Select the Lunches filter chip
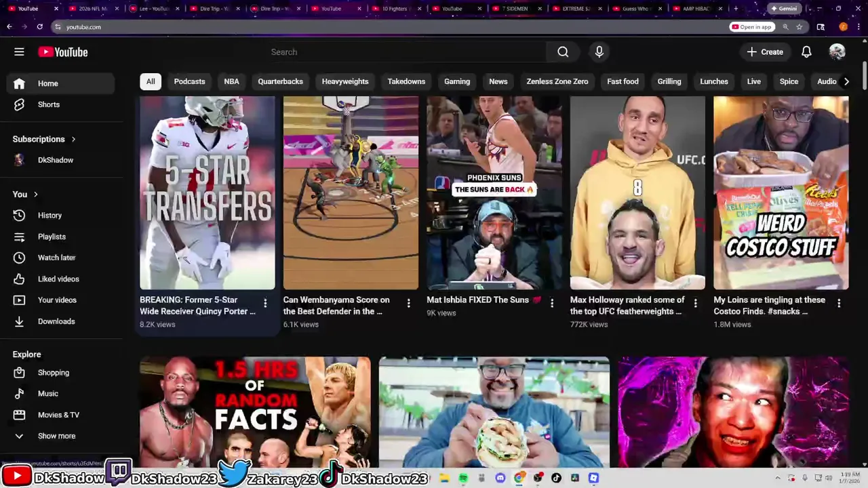 tap(714, 81)
